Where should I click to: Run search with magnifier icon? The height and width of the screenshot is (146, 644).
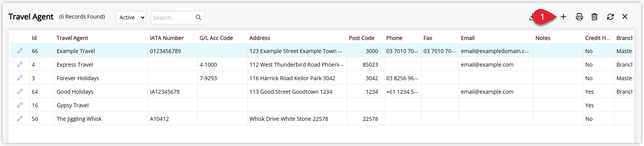[x=198, y=17]
